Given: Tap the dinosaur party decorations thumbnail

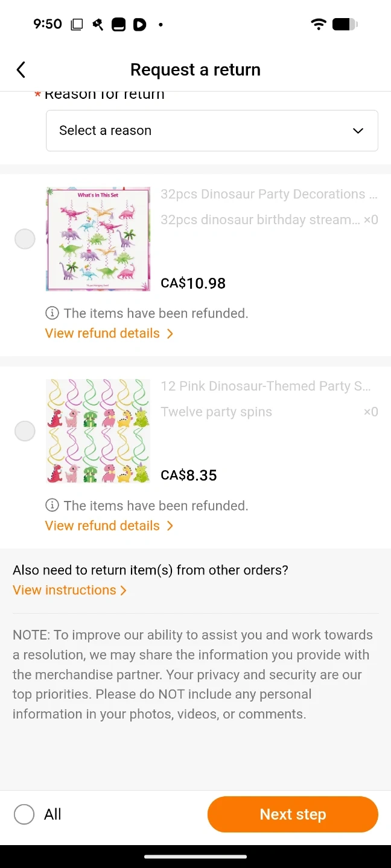Looking at the screenshot, I should (x=98, y=239).
